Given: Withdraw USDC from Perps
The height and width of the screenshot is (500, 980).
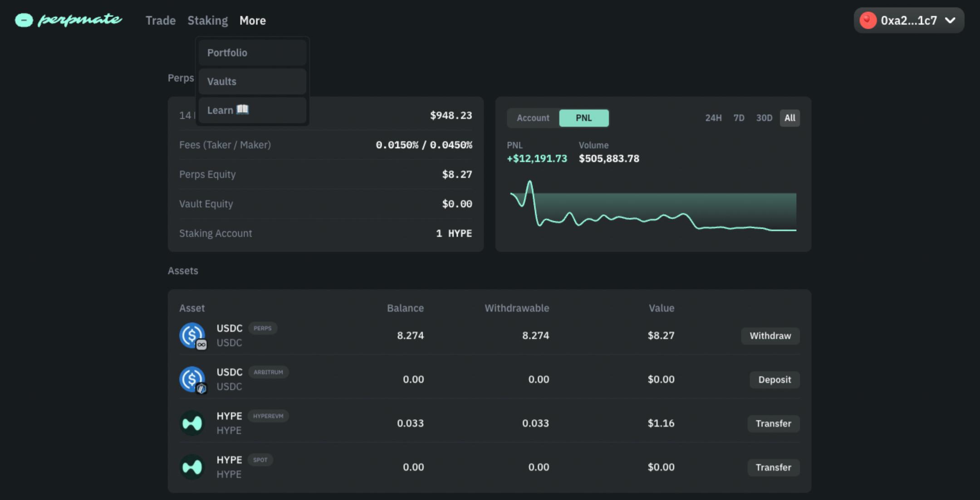Looking at the screenshot, I should click(x=770, y=336).
